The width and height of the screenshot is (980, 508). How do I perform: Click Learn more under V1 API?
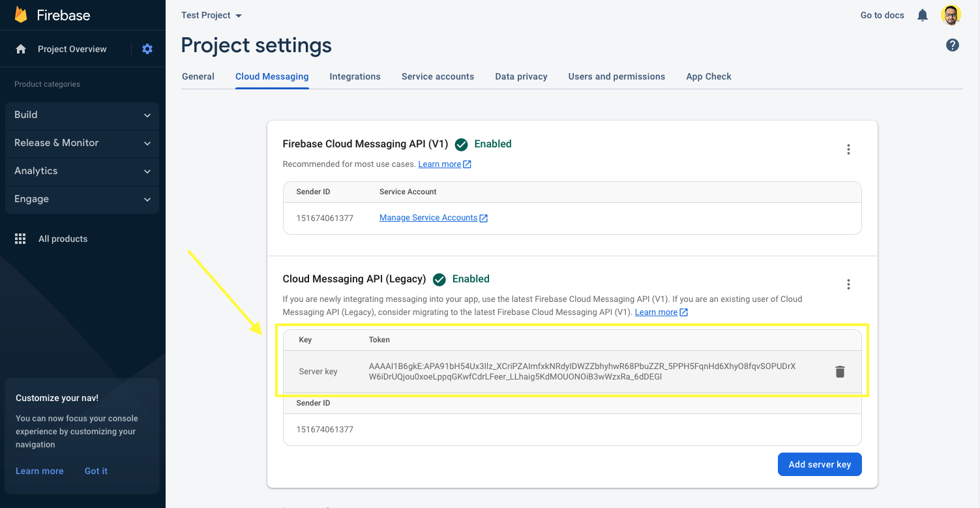point(439,164)
